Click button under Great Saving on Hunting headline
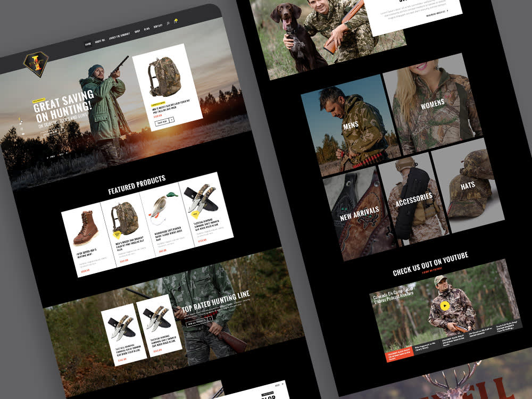Screen dimensions: 532x399 (52, 132)
